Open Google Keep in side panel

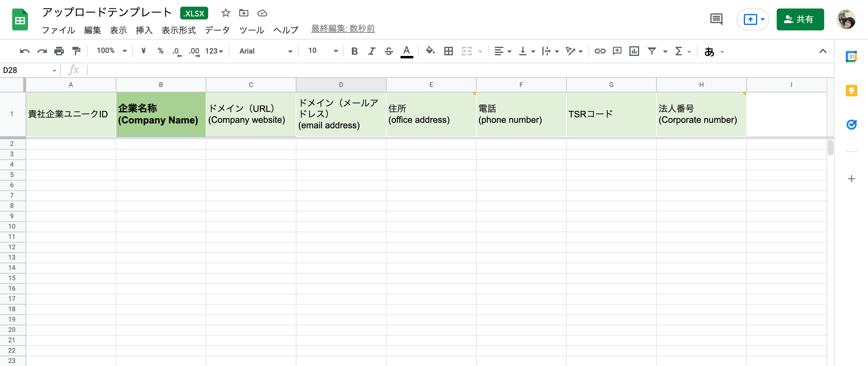(x=851, y=91)
